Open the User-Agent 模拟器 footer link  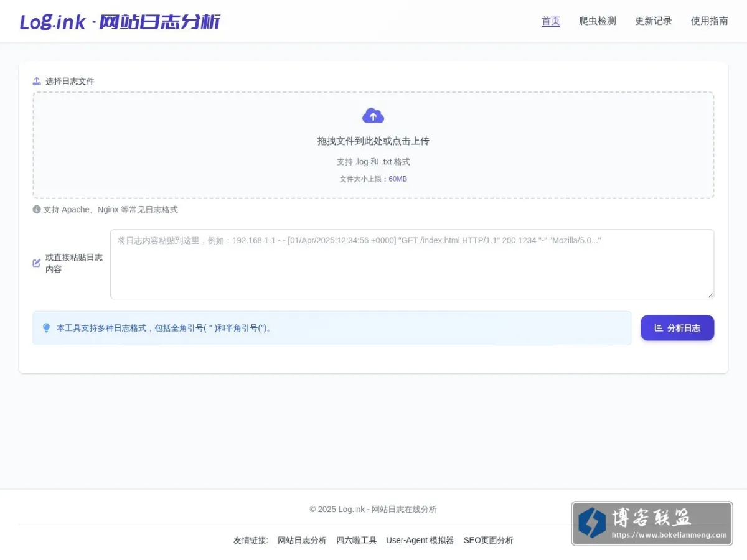(x=420, y=541)
